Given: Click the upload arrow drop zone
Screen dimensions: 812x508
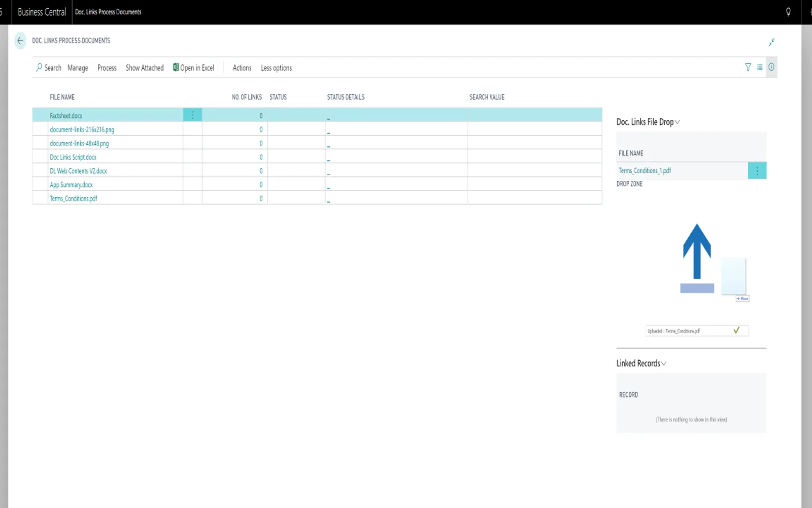Looking at the screenshot, I should point(697,258).
